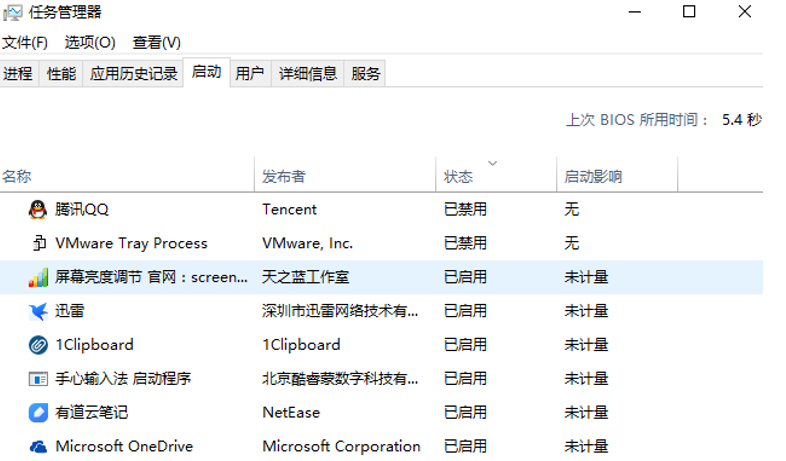Viewport: 786px width, 461px height.
Task: Click the VMware, Inc. publisher cell
Action: point(307,243)
